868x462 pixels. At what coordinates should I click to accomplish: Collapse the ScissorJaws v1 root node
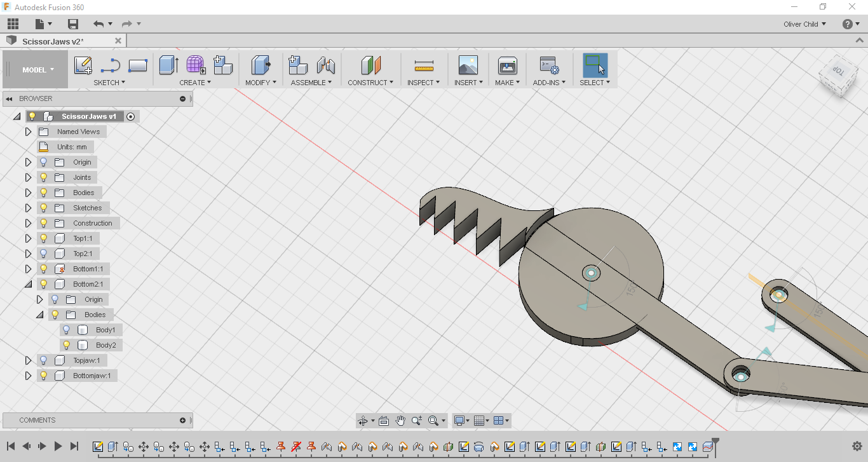pos(17,116)
